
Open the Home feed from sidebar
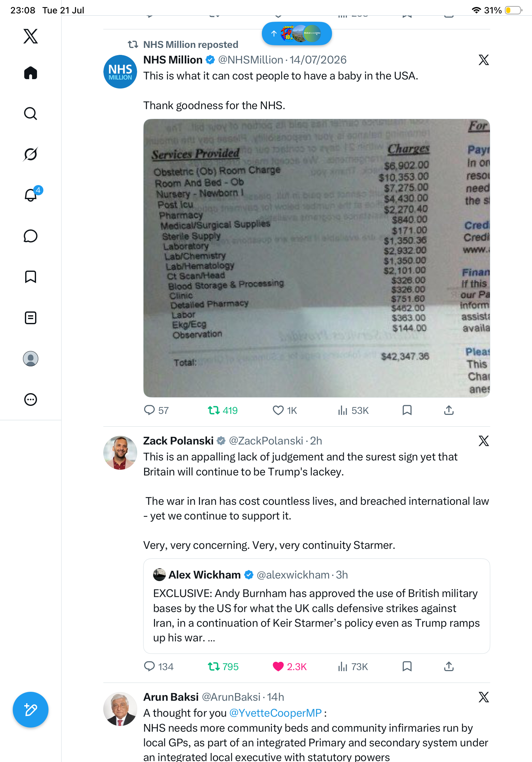[x=31, y=73]
